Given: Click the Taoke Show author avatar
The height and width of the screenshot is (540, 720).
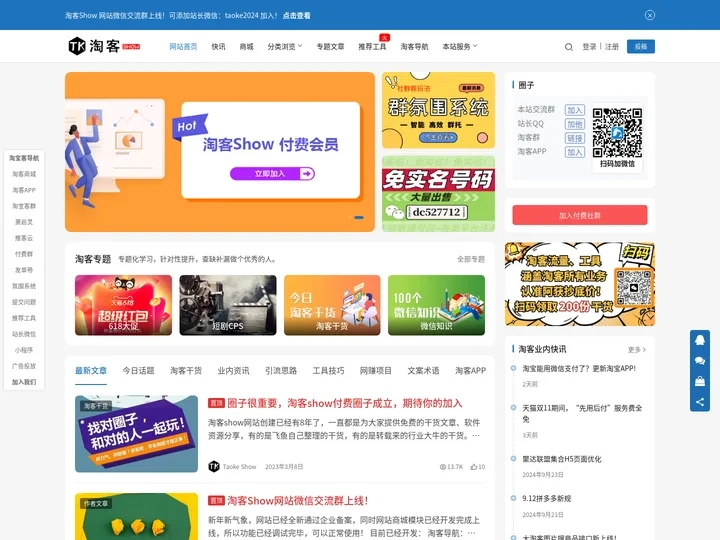Looking at the screenshot, I should click(x=214, y=467).
